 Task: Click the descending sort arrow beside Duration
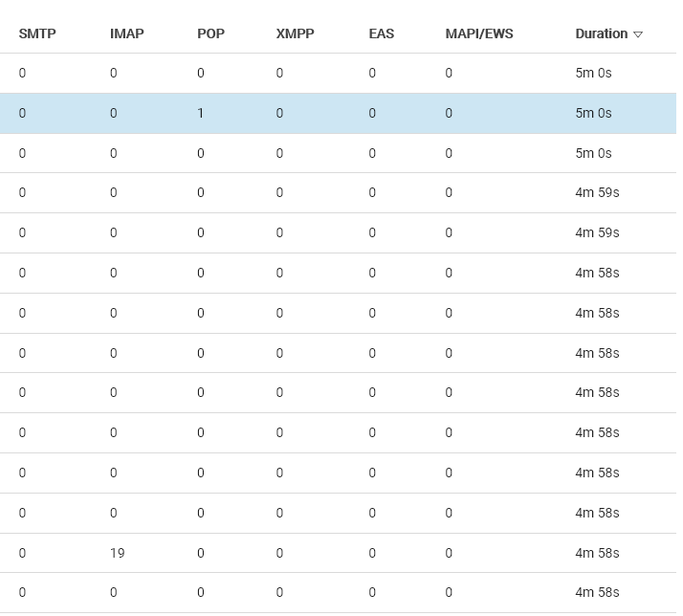point(638,34)
